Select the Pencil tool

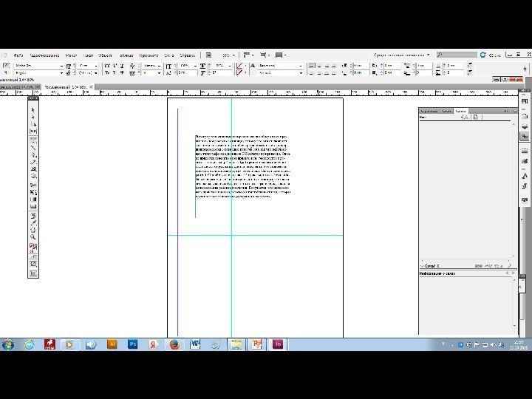pyautogui.click(x=33, y=162)
